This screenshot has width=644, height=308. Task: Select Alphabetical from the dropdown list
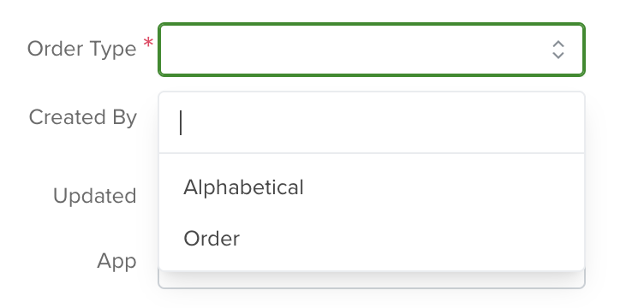click(372, 187)
